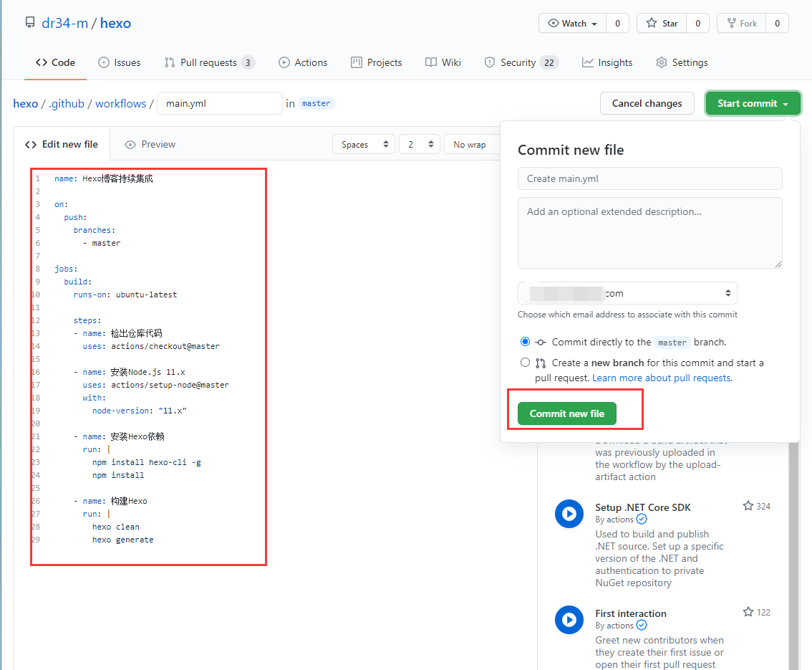Viewport: 812px width, 670px height.
Task: Open the Settings tab
Action: pyautogui.click(x=682, y=62)
